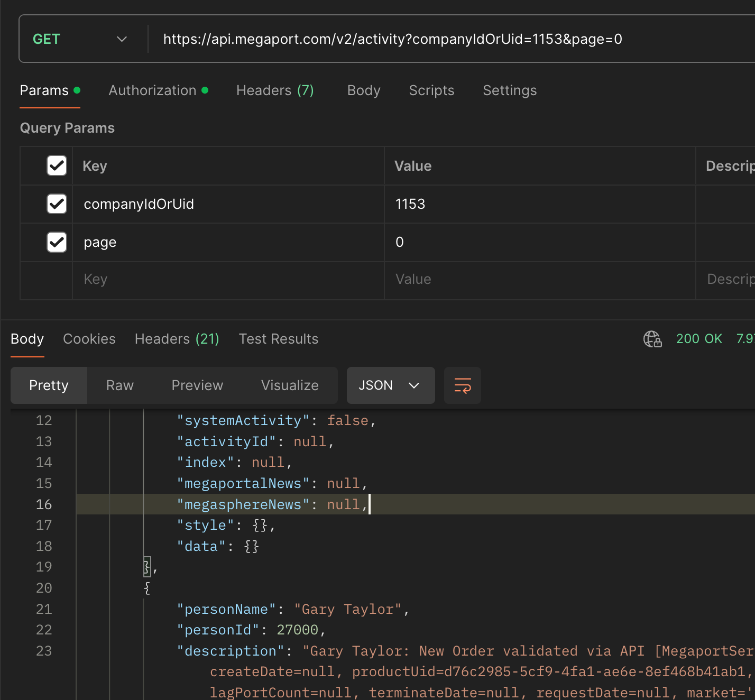Open the Settings tab
Viewport: 755px width, 700px height.
[510, 90]
